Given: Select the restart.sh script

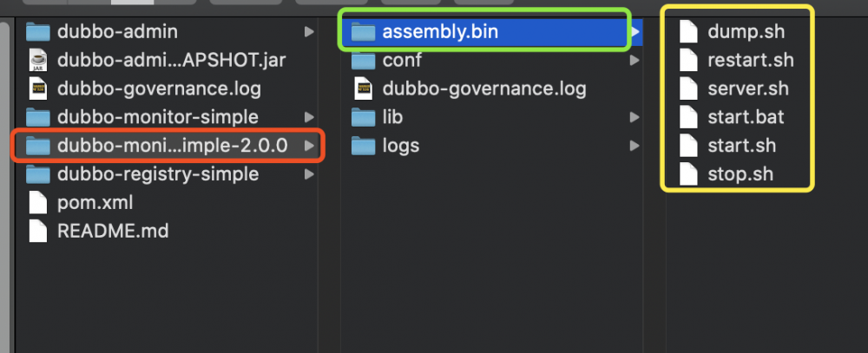Looking at the screenshot, I should [x=750, y=61].
